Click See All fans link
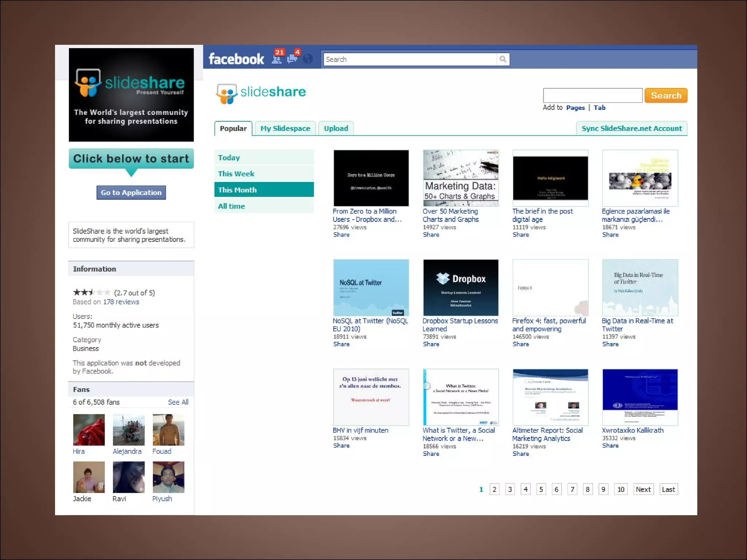This screenshot has width=747, height=560. [x=178, y=402]
